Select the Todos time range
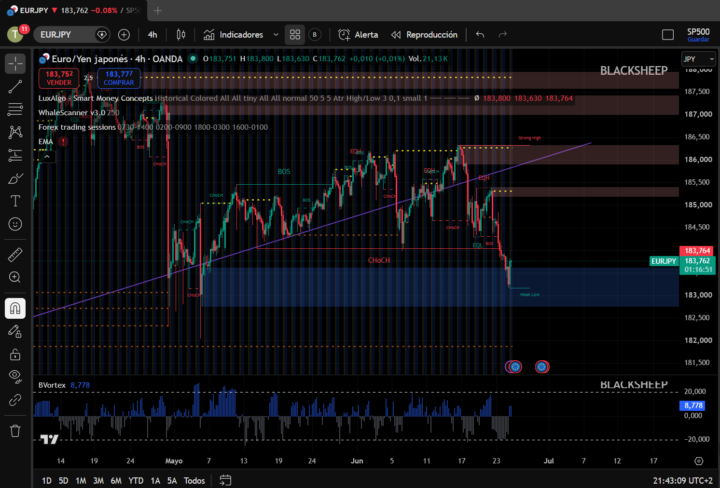 coord(194,481)
